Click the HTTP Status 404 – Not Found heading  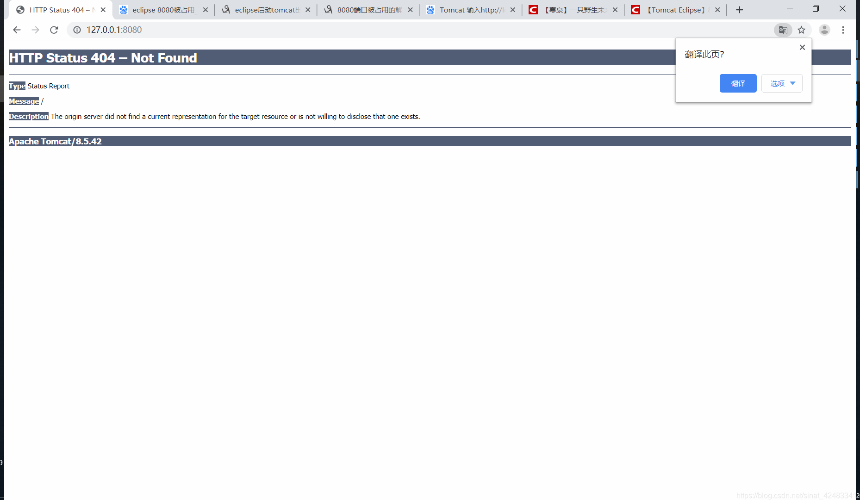pyautogui.click(x=103, y=58)
